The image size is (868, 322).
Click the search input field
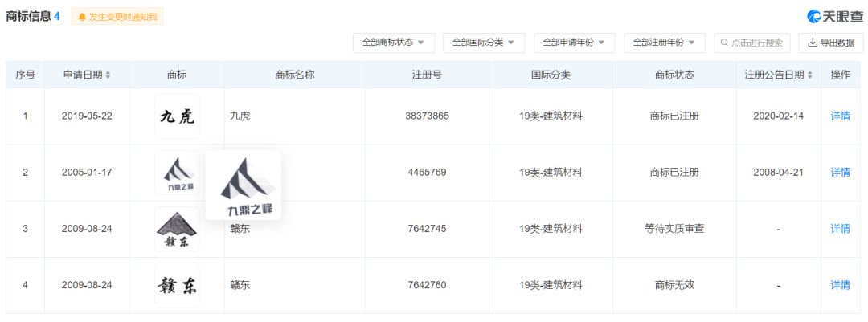pyautogui.click(x=751, y=43)
